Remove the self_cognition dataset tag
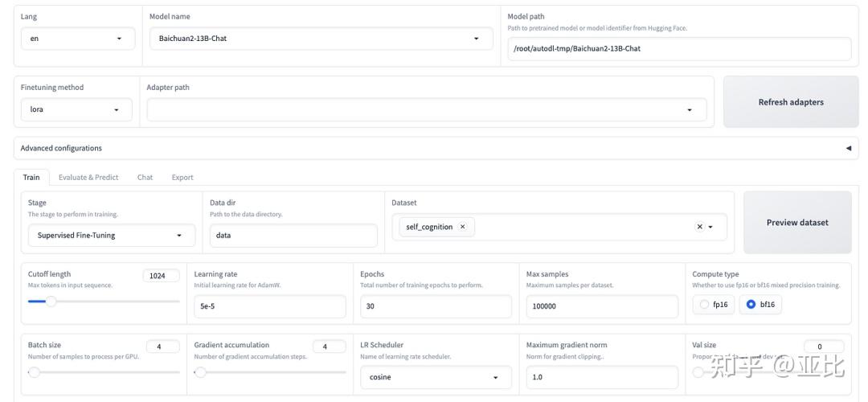The width and height of the screenshot is (868, 402). [462, 227]
